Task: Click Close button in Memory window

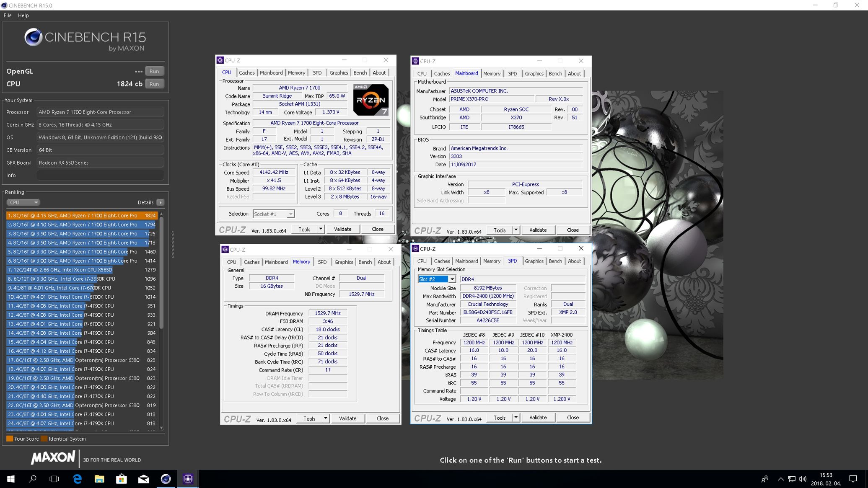Action: (382, 418)
